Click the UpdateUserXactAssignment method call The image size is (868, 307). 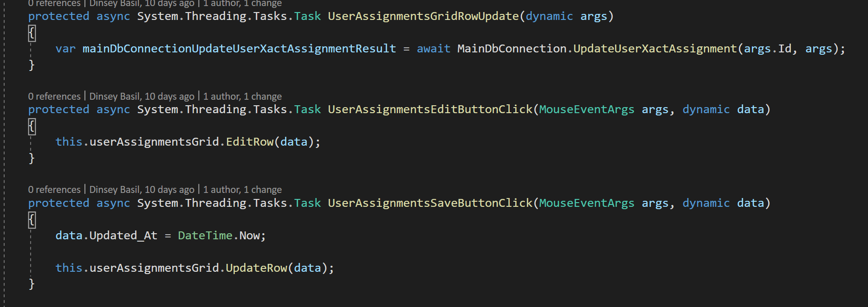[x=655, y=49]
